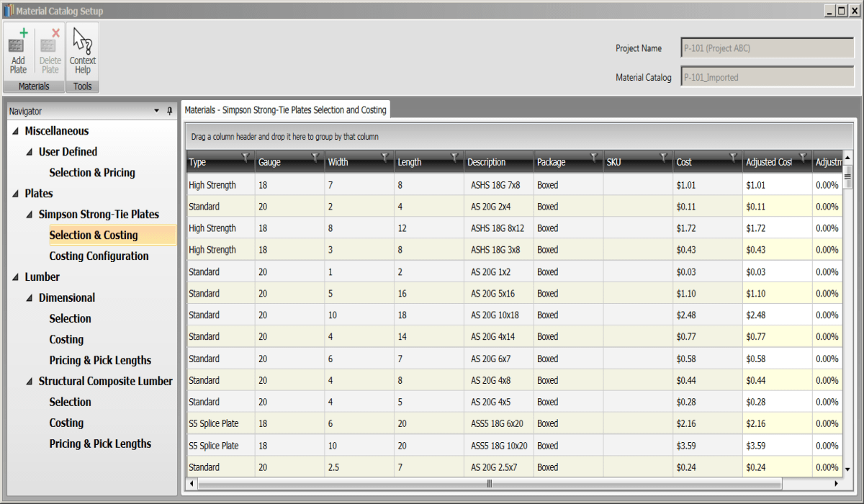Open Pricing & Pick Lengths under Structural Composite

tap(100, 444)
